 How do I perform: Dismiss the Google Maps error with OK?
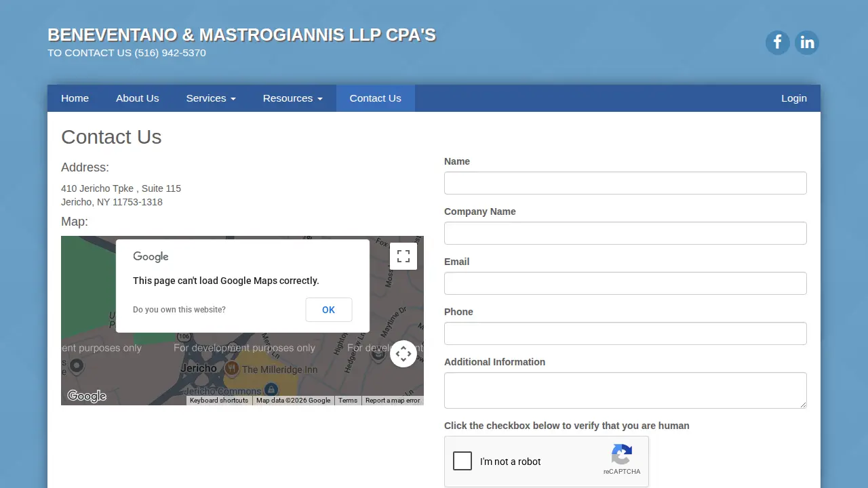pyautogui.click(x=329, y=310)
